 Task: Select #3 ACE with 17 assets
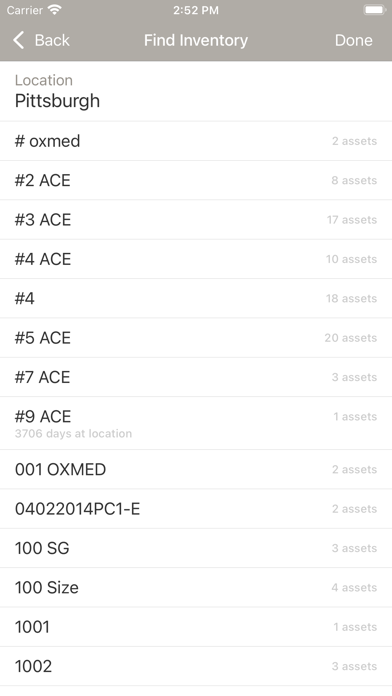(196, 220)
